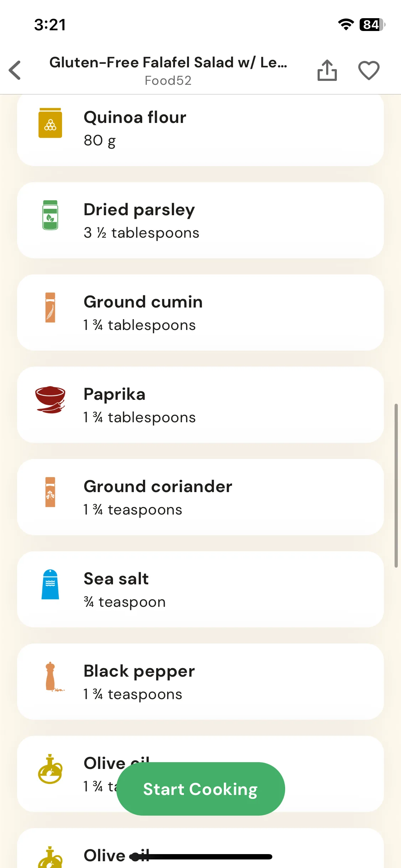
Task: Select the Dried parsley ingredient name
Action: tap(139, 210)
